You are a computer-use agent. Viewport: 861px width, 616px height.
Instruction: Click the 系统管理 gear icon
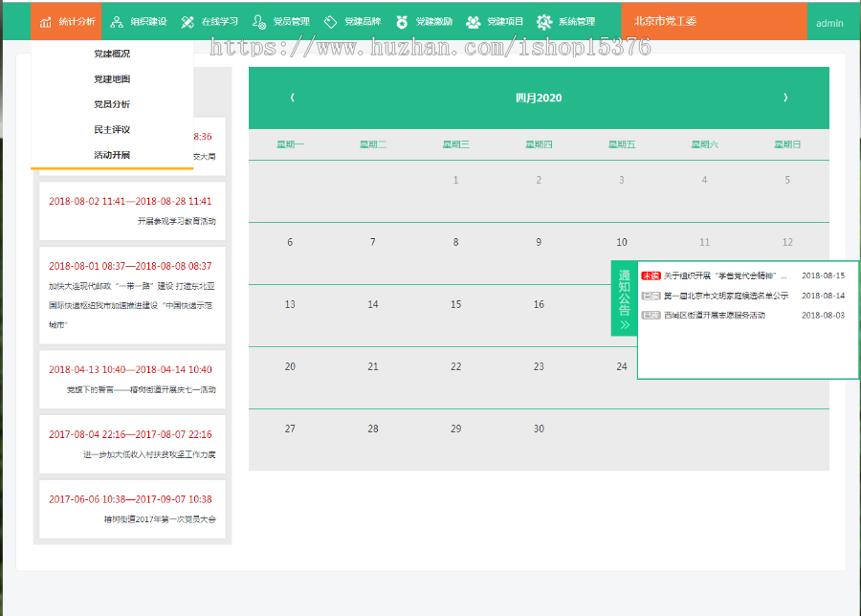(544, 22)
